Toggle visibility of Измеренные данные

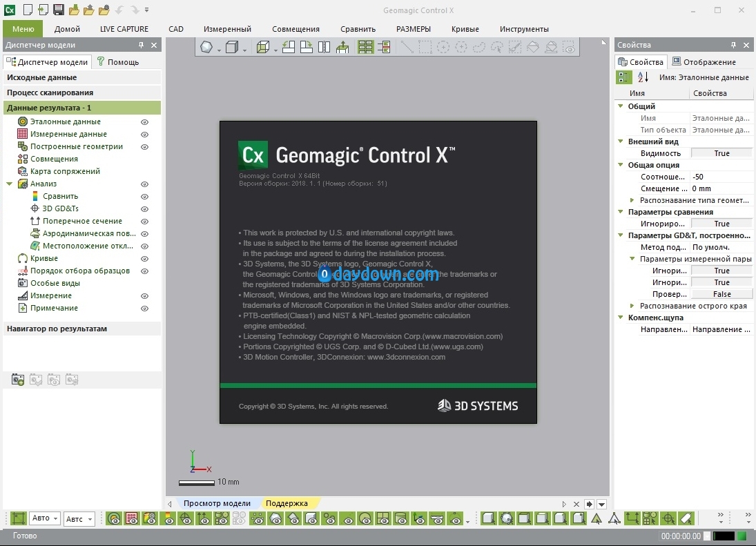tap(144, 135)
